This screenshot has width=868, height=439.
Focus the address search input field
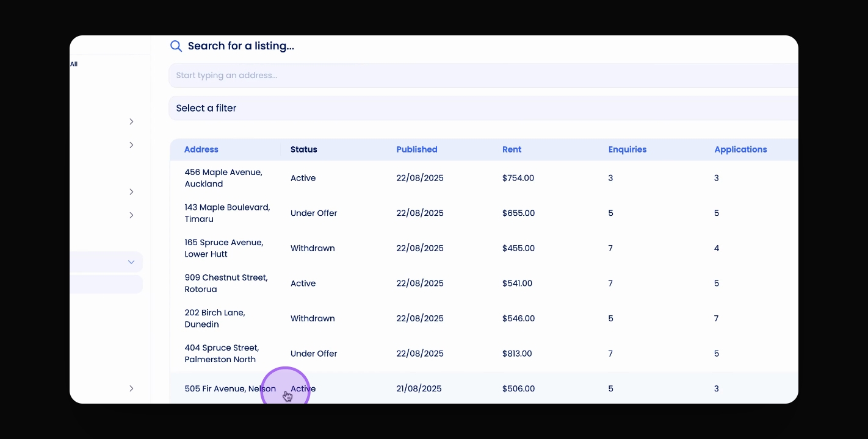click(483, 76)
